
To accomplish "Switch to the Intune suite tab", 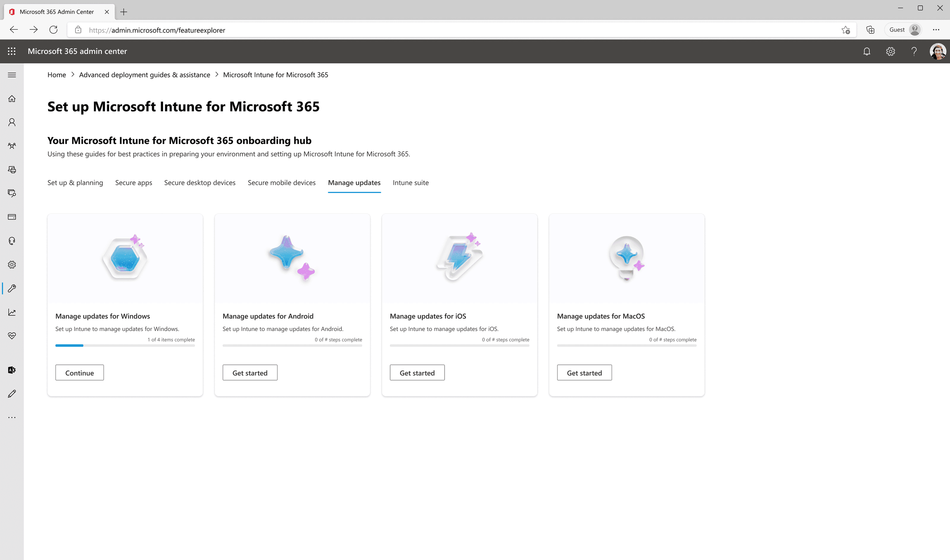I will [410, 183].
